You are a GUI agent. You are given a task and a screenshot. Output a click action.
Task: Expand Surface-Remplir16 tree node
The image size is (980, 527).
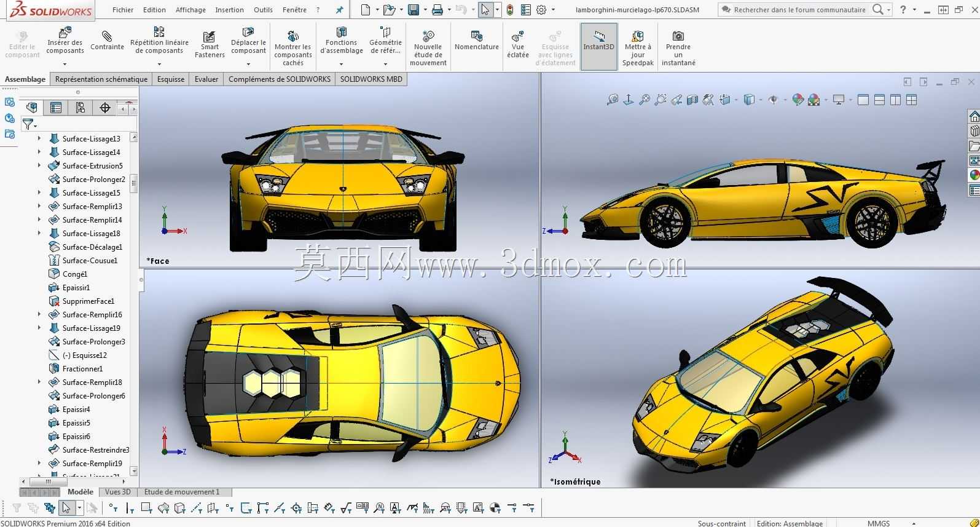(39, 314)
